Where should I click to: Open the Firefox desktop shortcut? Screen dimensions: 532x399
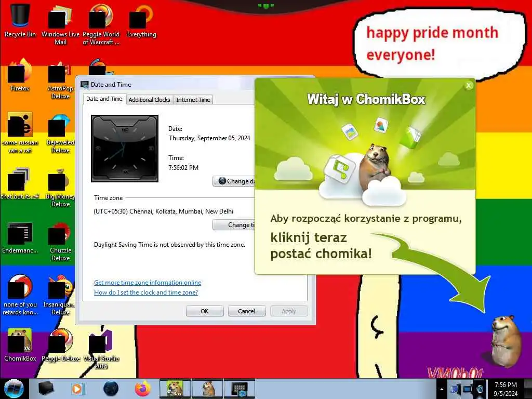[20, 75]
